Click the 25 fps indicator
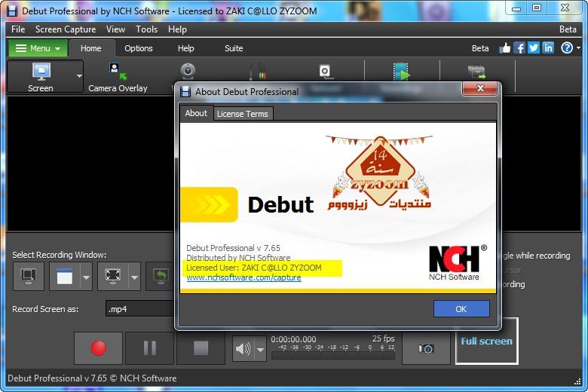This screenshot has height=392, width=588. point(383,338)
